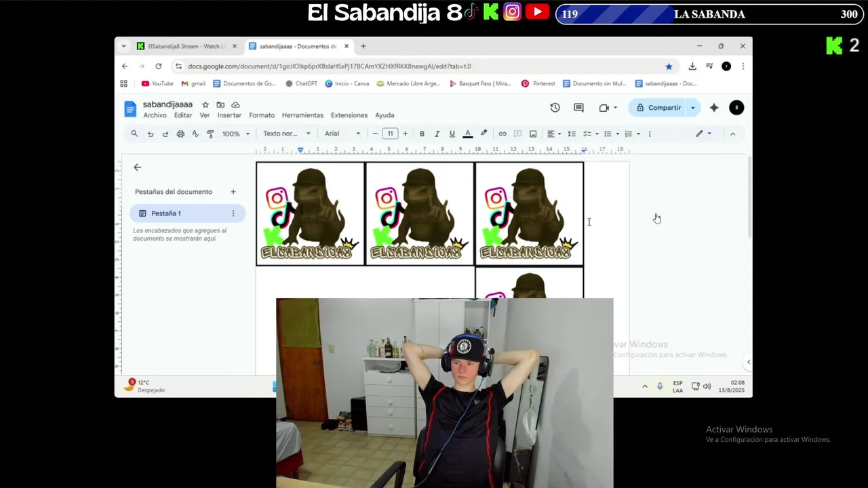Open the comments panel icon
Screen dimensions: 868x488
[x=578, y=108]
